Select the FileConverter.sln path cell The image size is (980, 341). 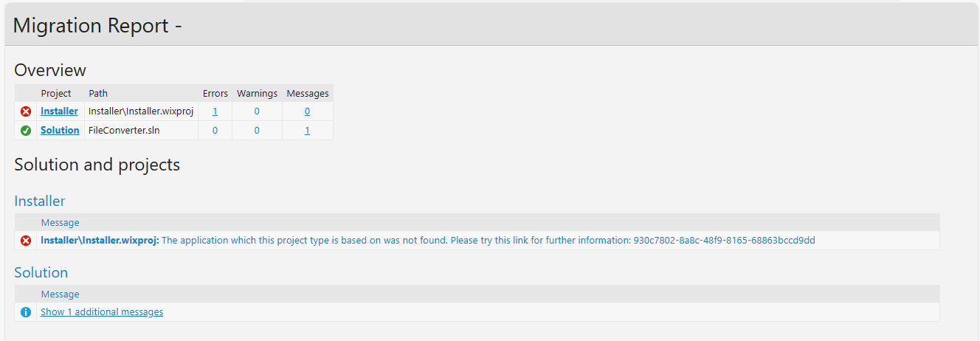tap(124, 131)
